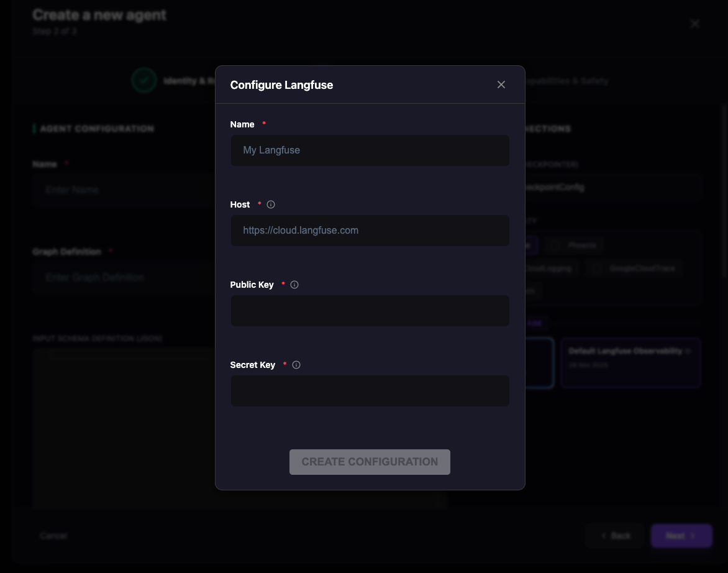Image resolution: width=728 pixels, height=573 pixels.
Task: Click the info icon beside Public Key
Action: tap(294, 285)
